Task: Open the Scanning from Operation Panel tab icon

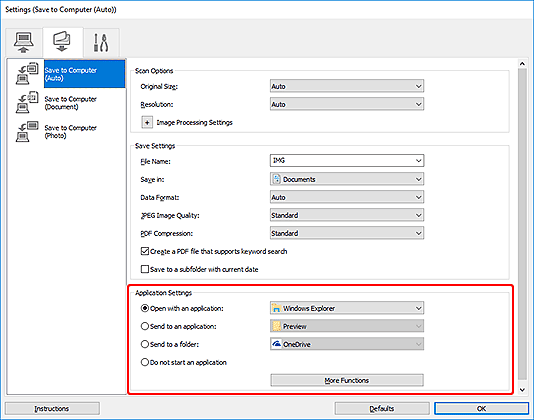Action: [62, 42]
